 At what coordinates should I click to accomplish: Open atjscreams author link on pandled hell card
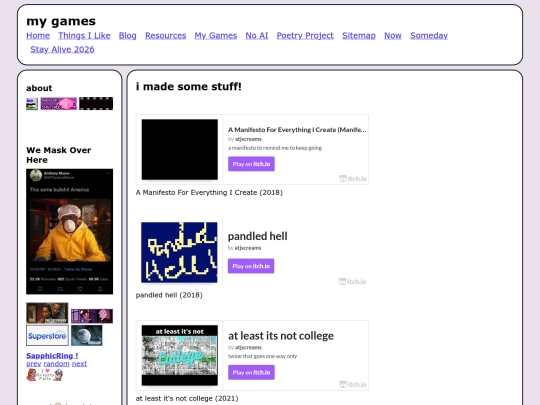[x=248, y=248]
